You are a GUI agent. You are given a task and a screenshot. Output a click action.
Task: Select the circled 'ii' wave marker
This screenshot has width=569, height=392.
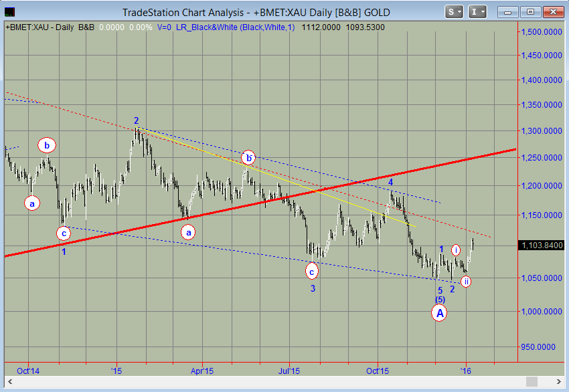pyautogui.click(x=465, y=282)
